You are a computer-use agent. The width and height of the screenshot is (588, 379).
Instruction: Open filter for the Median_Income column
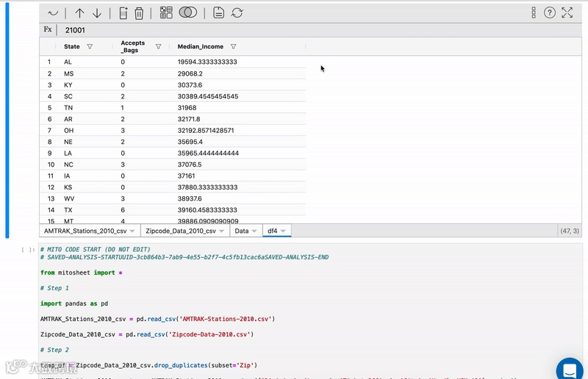click(x=233, y=46)
